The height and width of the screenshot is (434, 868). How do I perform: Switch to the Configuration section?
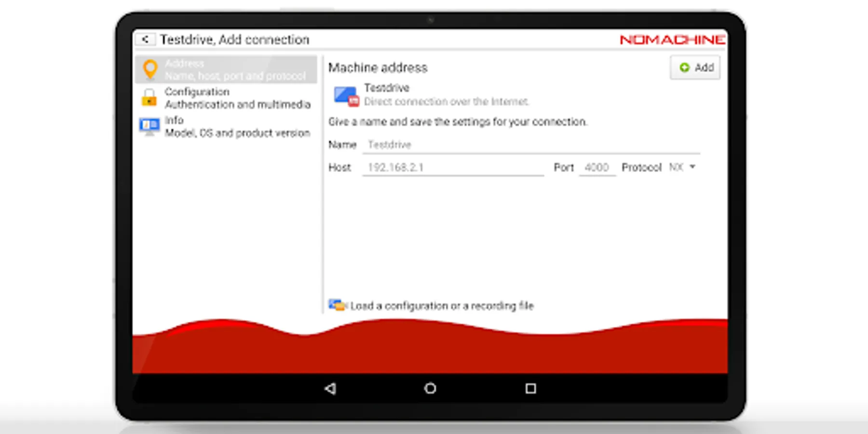pyautogui.click(x=226, y=98)
